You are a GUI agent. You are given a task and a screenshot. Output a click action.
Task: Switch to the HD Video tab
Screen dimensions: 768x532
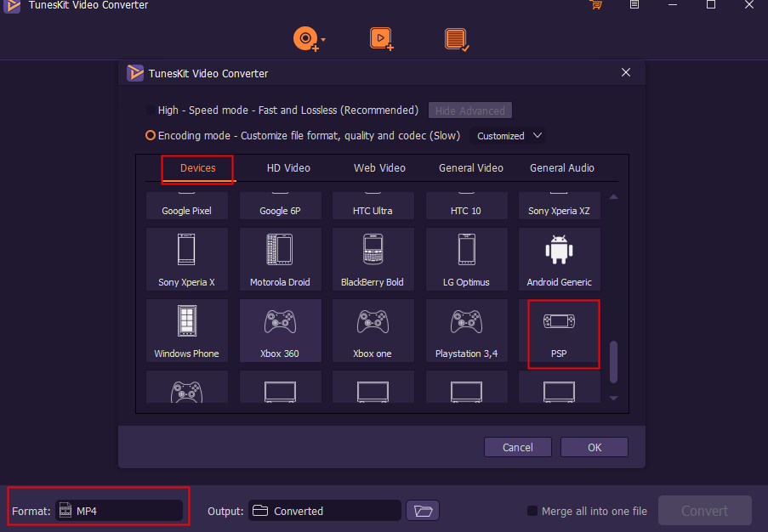[288, 168]
